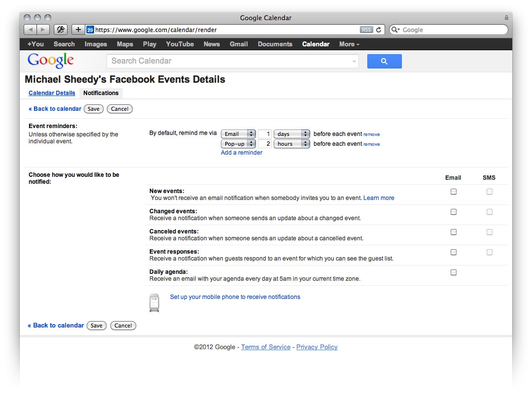Open Terms of Service link
Screen dimensions: 532x394
(x=266, y=347)
